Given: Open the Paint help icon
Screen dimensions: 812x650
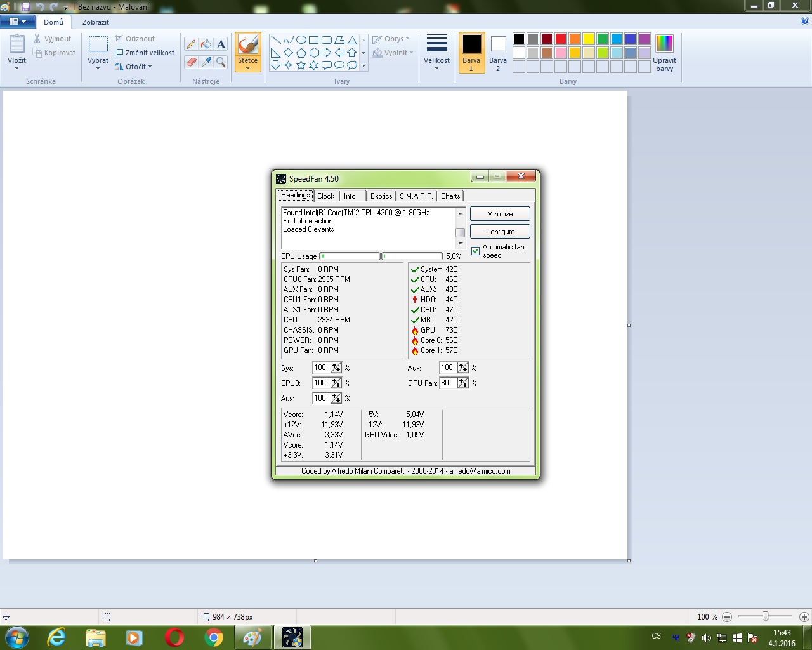Looking at the screenshot, I should 805,22.
